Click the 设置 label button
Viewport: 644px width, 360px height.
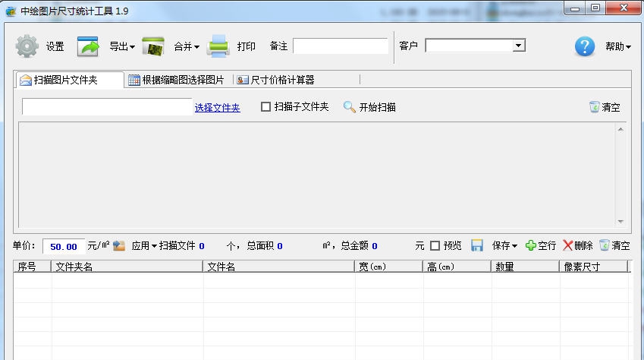tap(55, 46)
